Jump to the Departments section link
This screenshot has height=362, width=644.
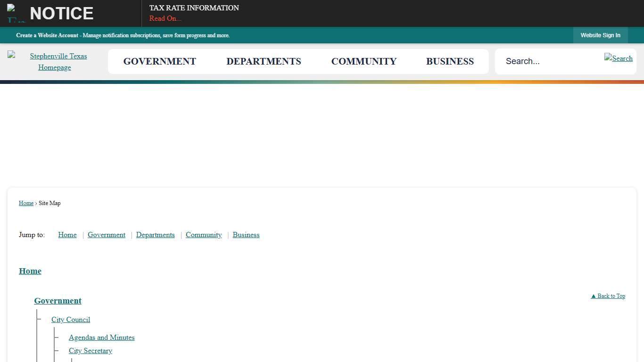155,235
